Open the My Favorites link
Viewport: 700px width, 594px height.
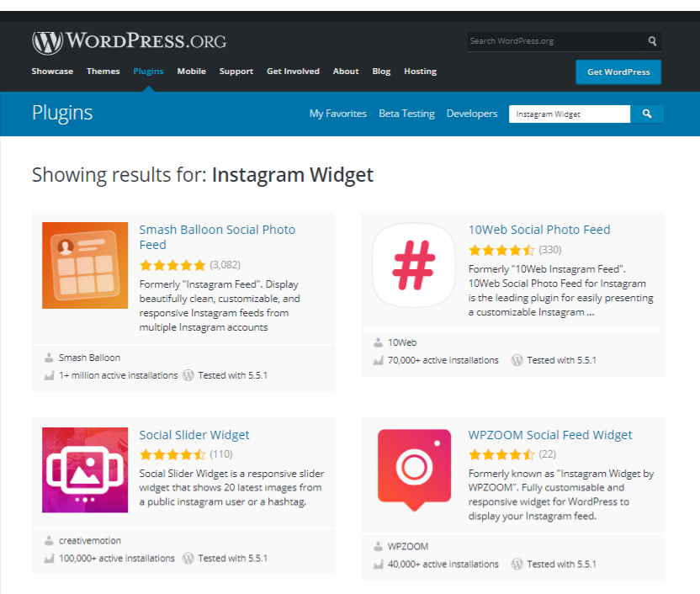coord(338,114)
